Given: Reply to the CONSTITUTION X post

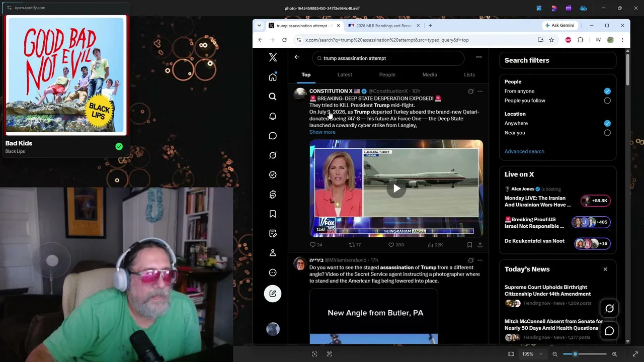Looking at the screenshot, I should pyautogui.click(x=316, y=245).
